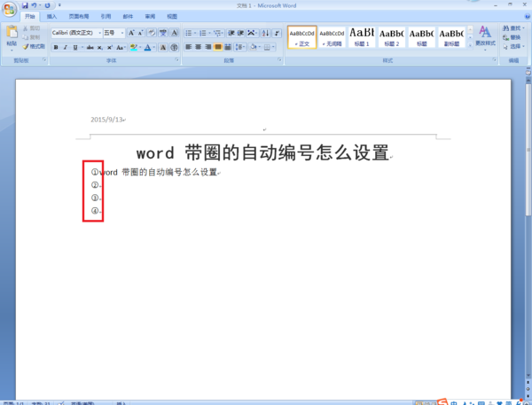
Task: Select the Format Painter (格式刷)
Action: [x=34, y=46]
